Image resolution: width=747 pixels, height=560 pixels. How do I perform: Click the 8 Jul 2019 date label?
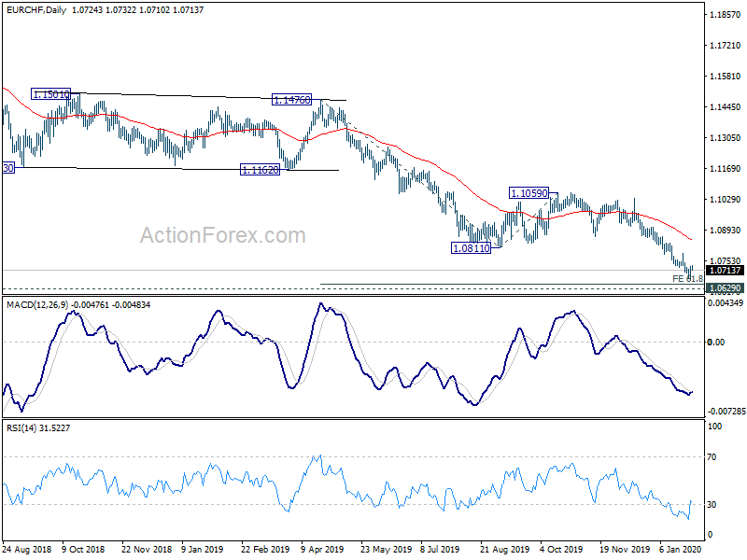click(x=440, y=549)
